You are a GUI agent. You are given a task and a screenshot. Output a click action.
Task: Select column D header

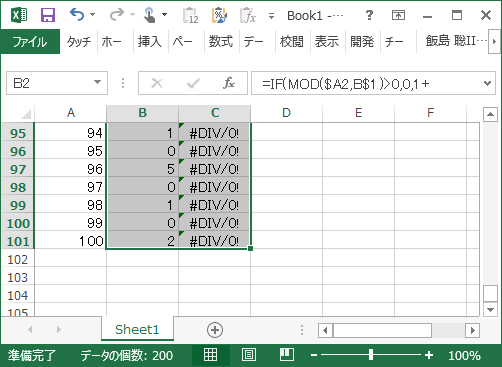click(x=287, y=113)
